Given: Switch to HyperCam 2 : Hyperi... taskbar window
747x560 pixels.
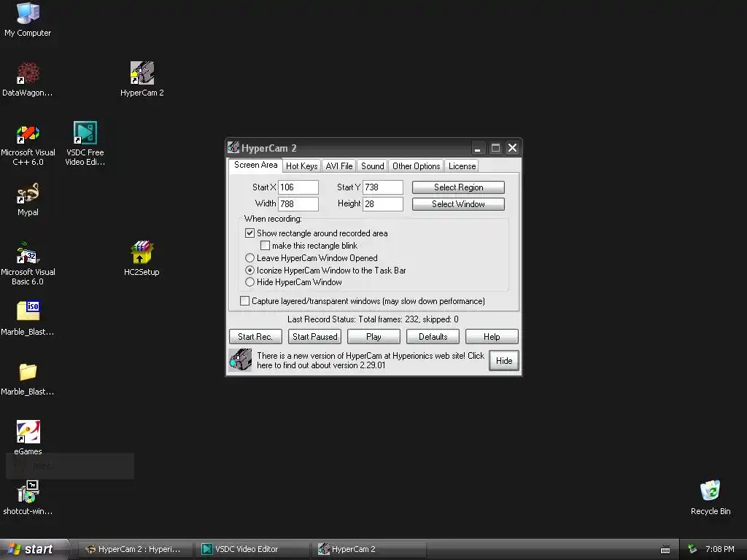Looking at the screenshot, I should point(134,549).
